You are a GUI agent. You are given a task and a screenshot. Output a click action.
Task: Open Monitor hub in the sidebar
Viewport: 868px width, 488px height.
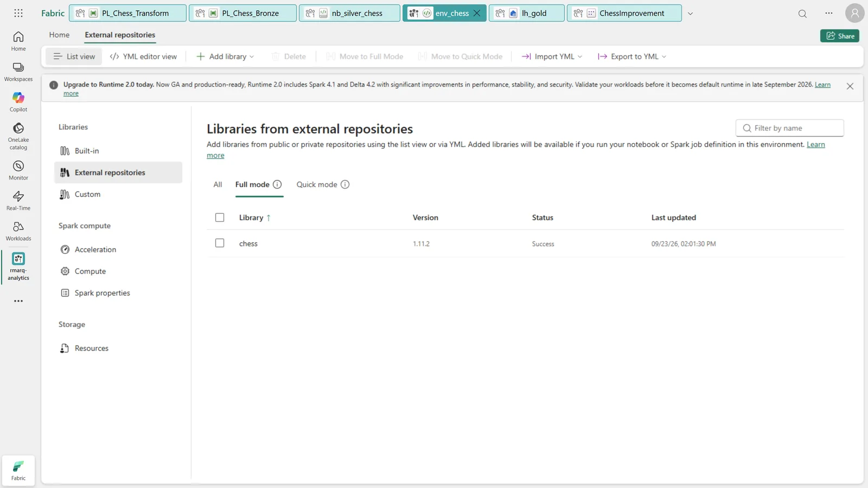point(18,170)
